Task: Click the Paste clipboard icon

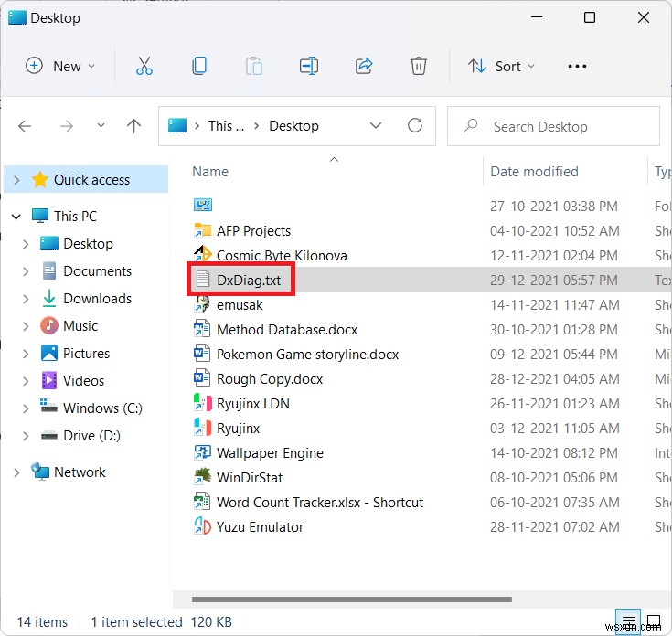Action: (x=254, y=66)
